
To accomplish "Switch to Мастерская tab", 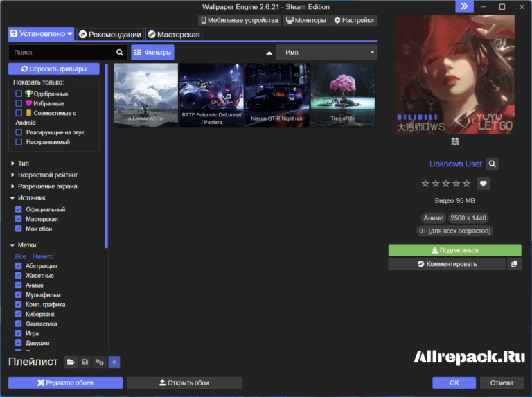I will coord(174,34).
